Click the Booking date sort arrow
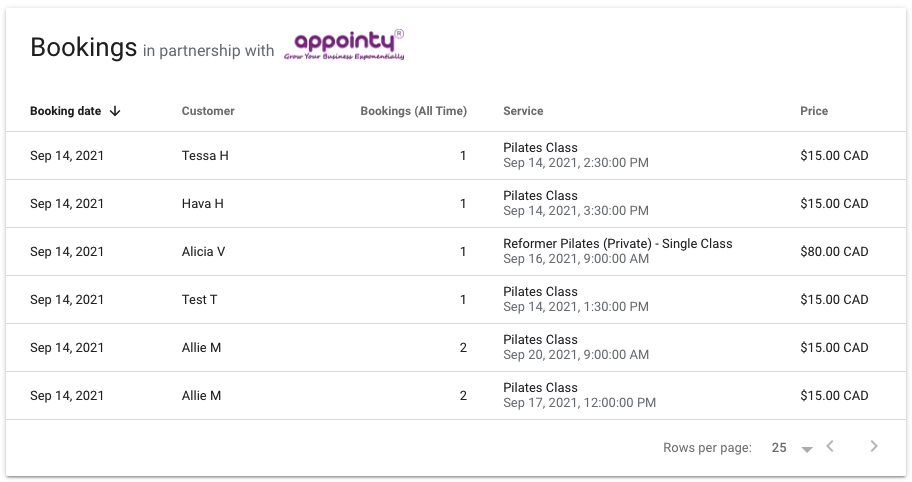The width and height of the screenshot is (912, 482). pyautogui.click(x=115, y=111)
